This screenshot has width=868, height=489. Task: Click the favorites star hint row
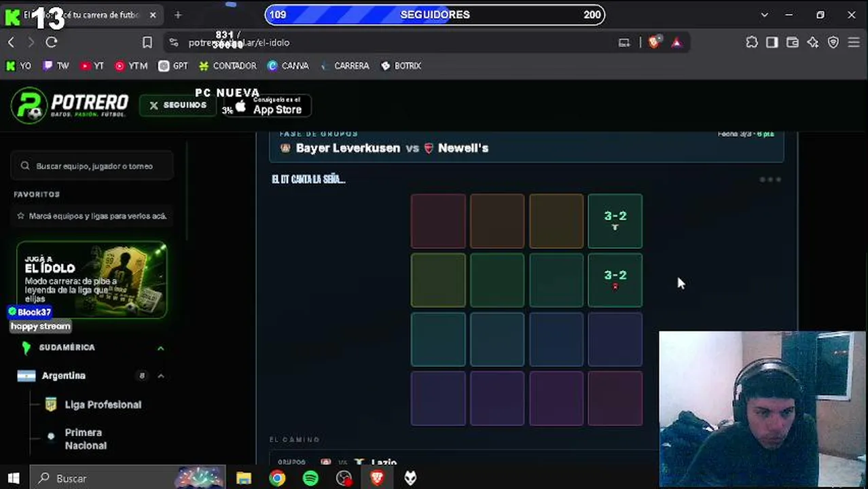click(92, 216)
